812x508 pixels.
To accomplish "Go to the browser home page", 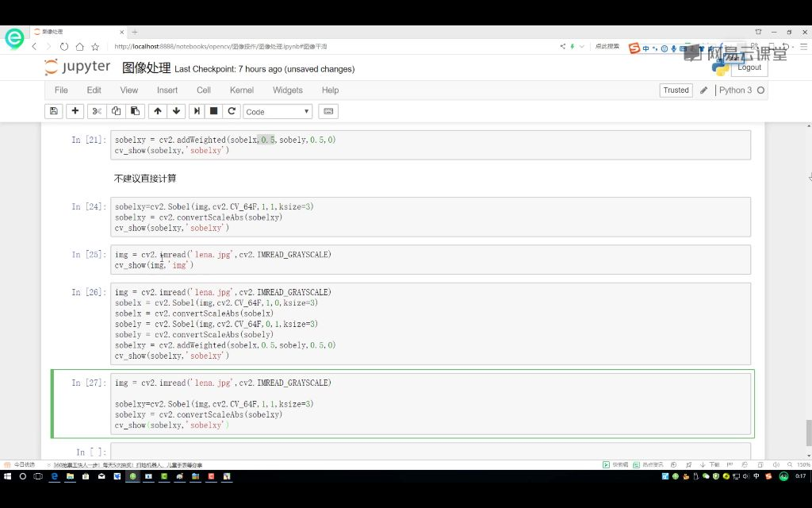I will [80, 47].
